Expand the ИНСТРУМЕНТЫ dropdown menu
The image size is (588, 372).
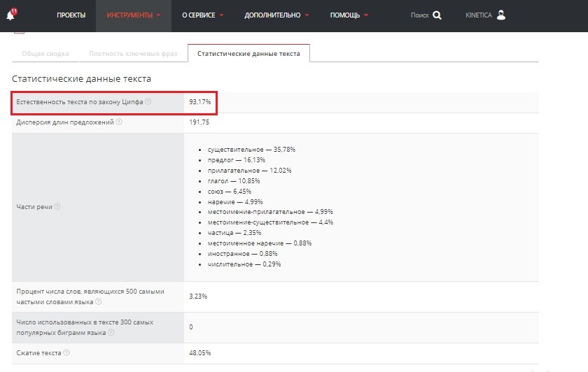(133, 15)
